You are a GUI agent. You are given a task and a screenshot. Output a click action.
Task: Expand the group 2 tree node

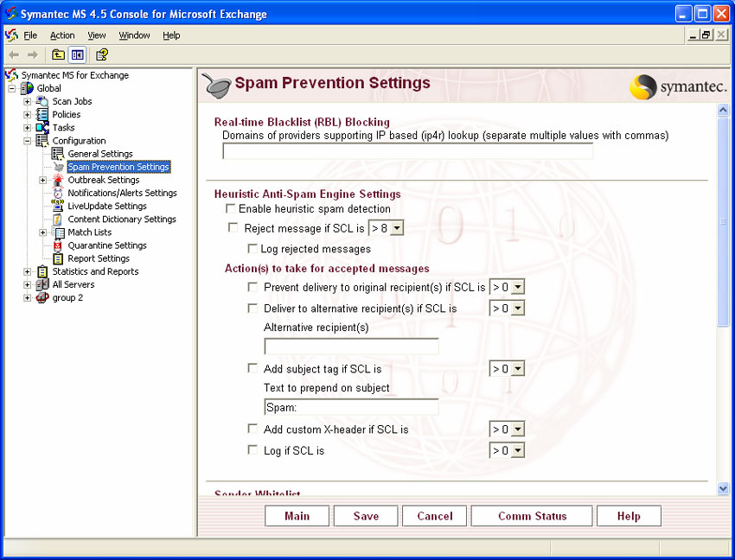tap(27, 297)
